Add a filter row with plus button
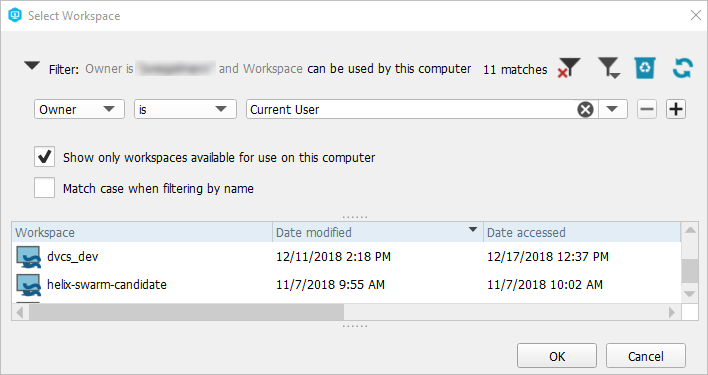708x375 pixels. click(676, 109)
